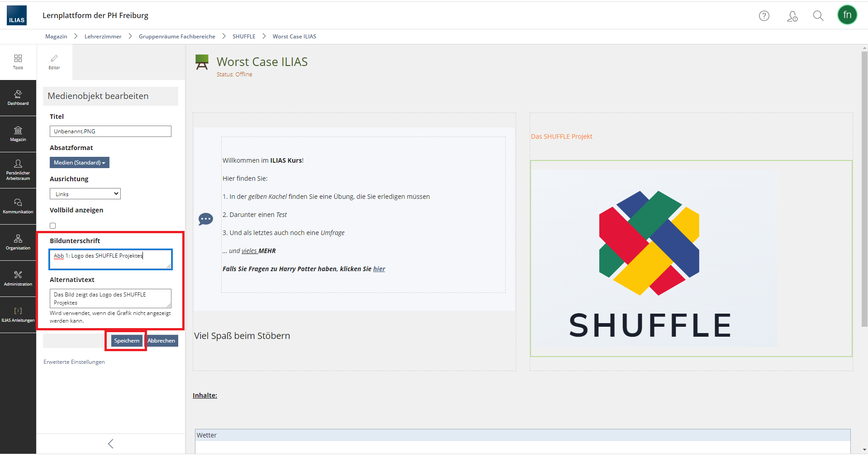868x456 pixels.
Task: Enable the Vollbild anzeigen checkbox
Action: coord(52,225)
